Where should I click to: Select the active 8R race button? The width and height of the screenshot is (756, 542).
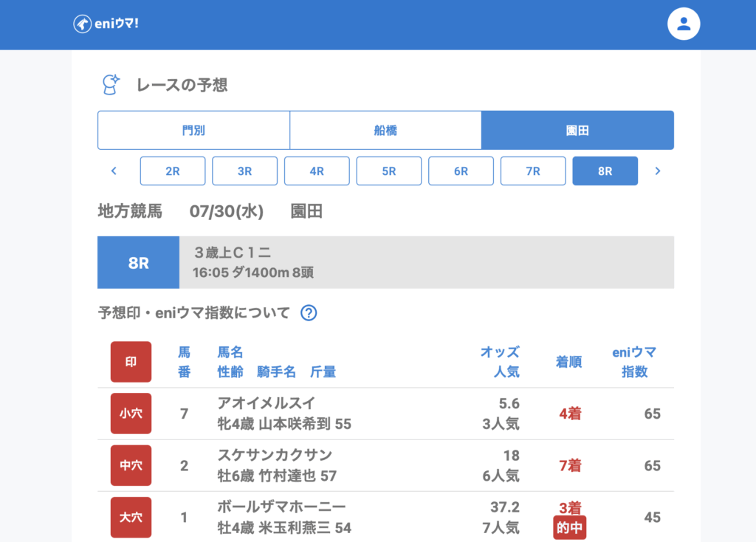(x=605, y=171)
